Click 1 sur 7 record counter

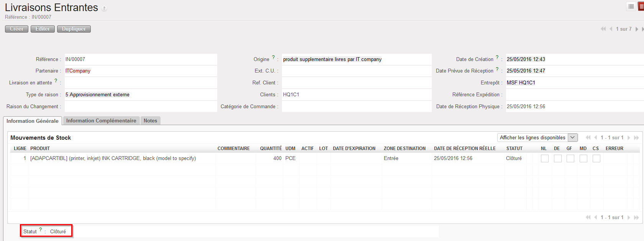(x=624, y=29)
